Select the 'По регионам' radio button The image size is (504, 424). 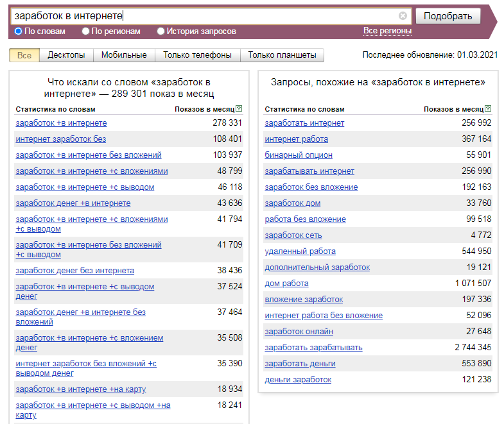[x=85, y=31]
